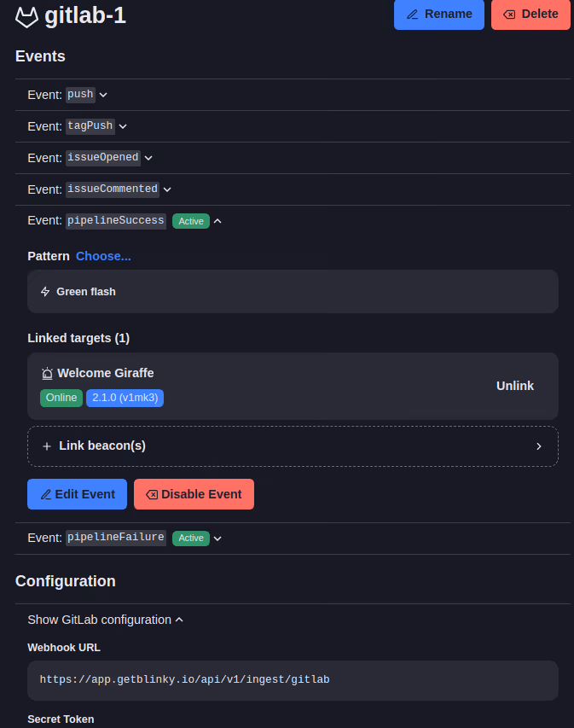Collapse the pipelineSuccess event
The image size is (574, 728).
point(217,220)
